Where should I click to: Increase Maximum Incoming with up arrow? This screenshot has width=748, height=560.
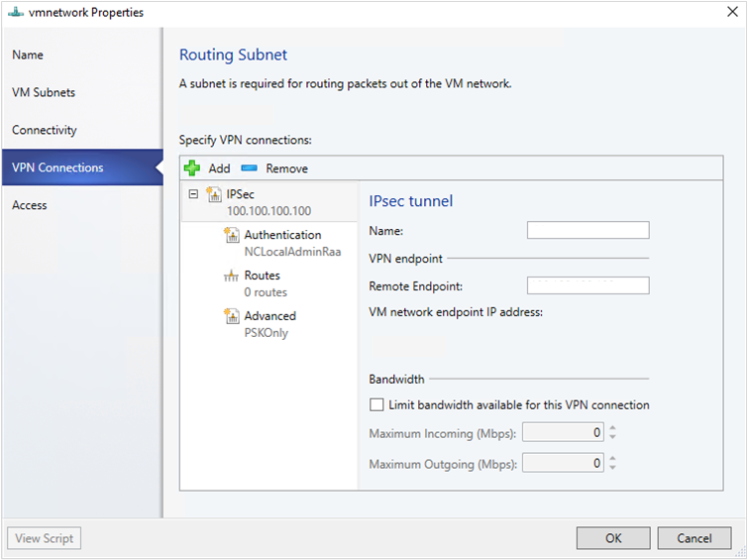[x=612, y=428]
